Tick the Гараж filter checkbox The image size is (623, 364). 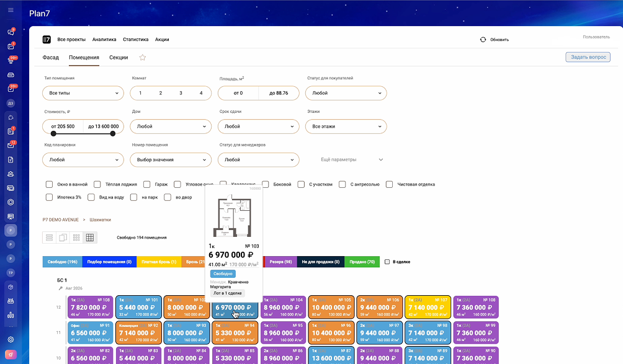coord(147,184)
